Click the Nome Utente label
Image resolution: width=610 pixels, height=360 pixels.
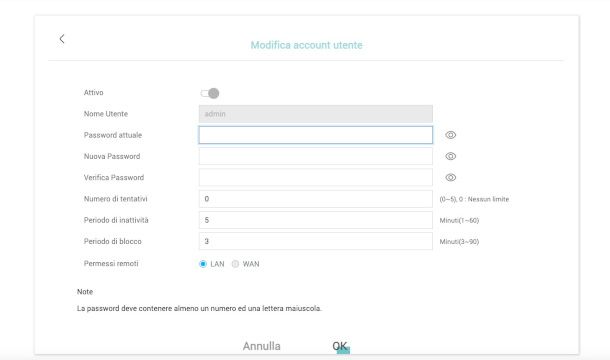[106, 114]
